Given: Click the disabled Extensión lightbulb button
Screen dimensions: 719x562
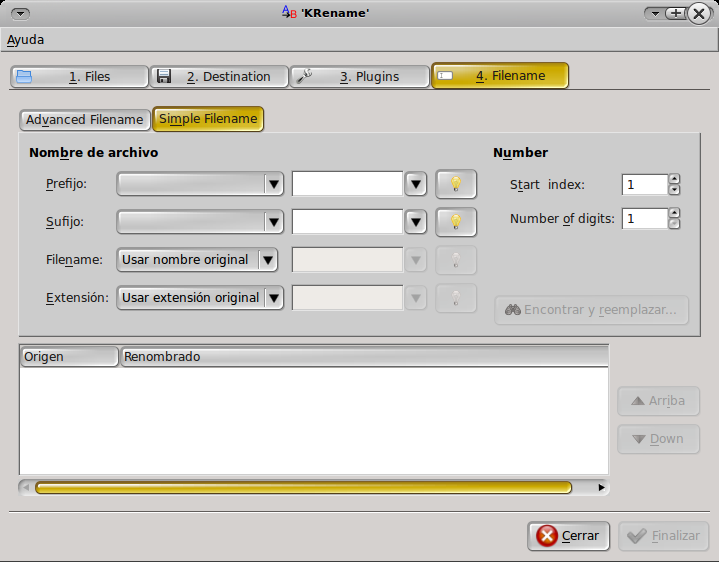Looking at the screenshot, I should [456, 298].
